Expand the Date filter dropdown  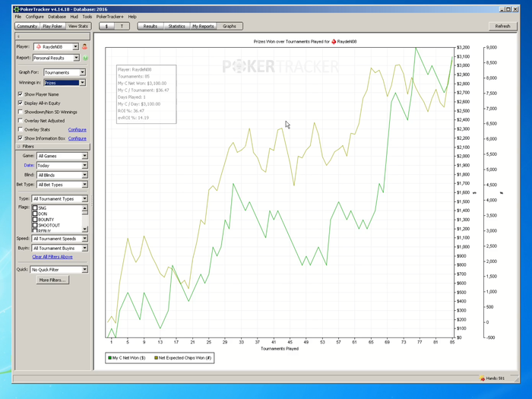click(x=84, y=165)
